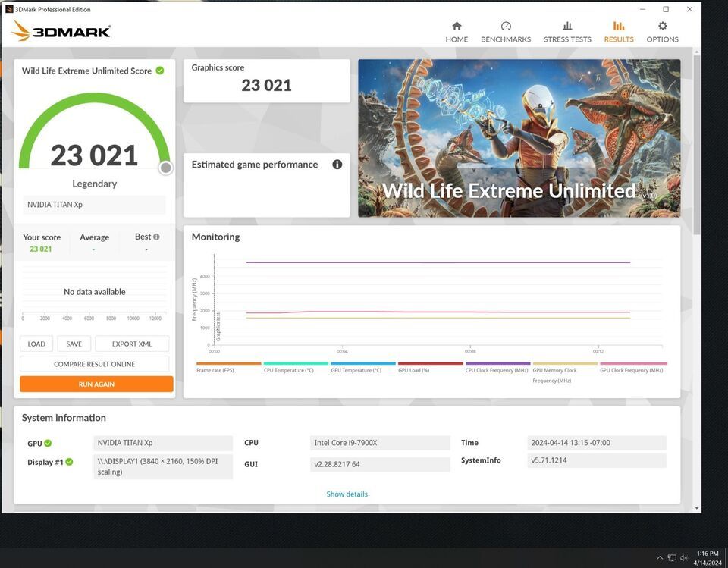The height and width of the screenshot is (568, 728).
Task: Click the Your score value 23 021
Action: click(41, 249)
